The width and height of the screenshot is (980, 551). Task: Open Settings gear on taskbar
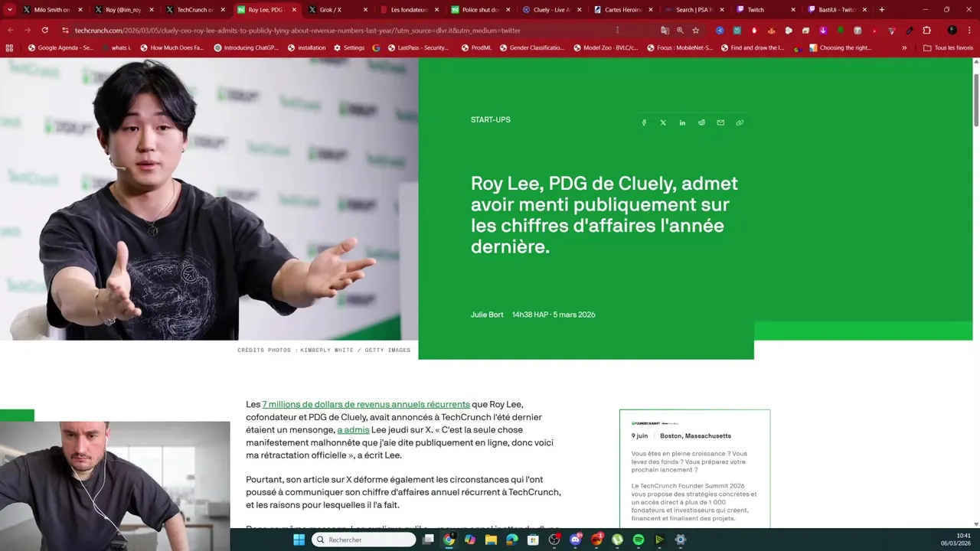tap(681, 540)
